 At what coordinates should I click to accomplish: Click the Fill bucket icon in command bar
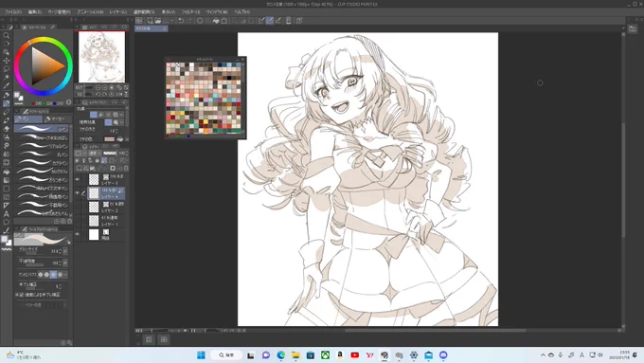[216, 21]
